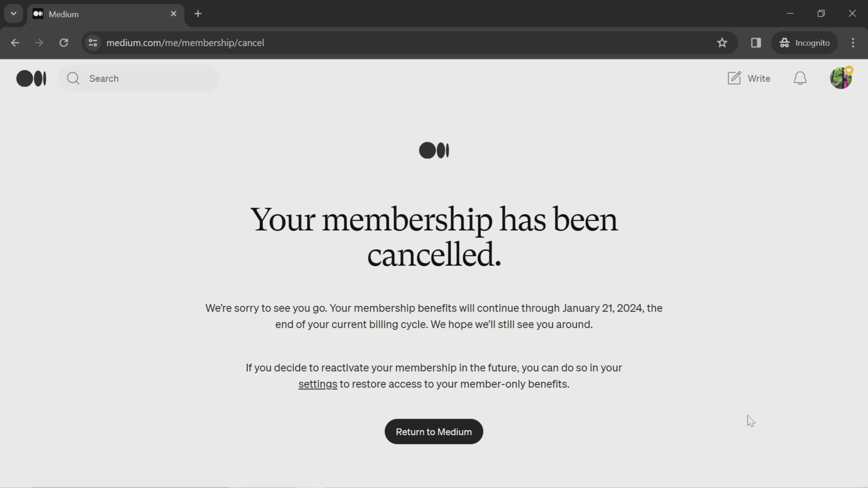
Task: Click the Return to Medium button
Action: tap(434, 431)
